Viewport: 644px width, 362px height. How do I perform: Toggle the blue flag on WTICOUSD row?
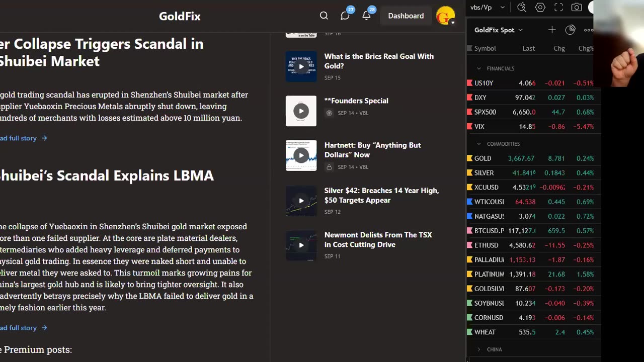tap(470, 202)
